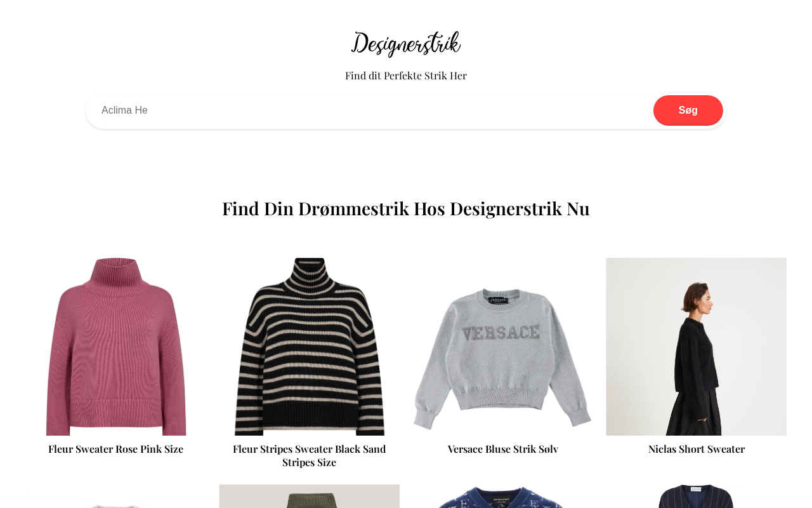The height and width of the screenshot is (508, 812).
Task: View the black and sand striped sweater photo
Action: tap(310, 347)
